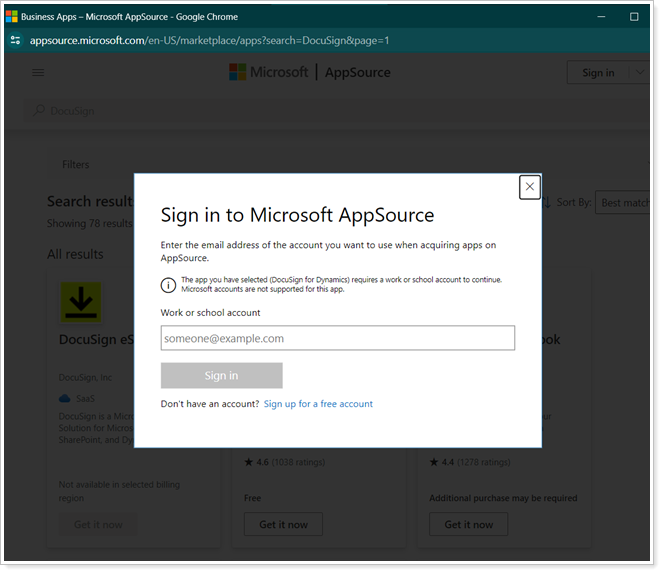
Task: Close the Sign in to AppSource dialog
Action: point(530,187)
